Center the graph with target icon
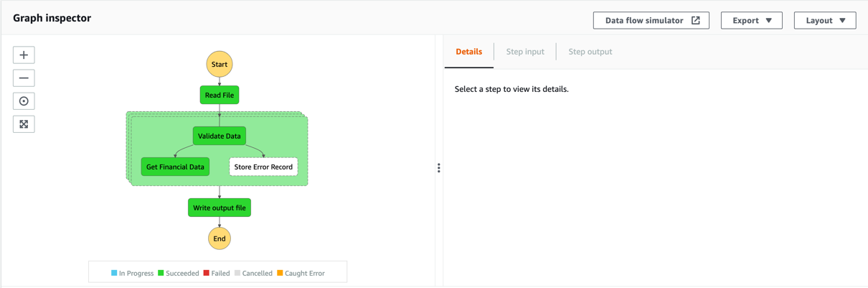The width and height of the screenshot is (868, 288). (24, 101)
